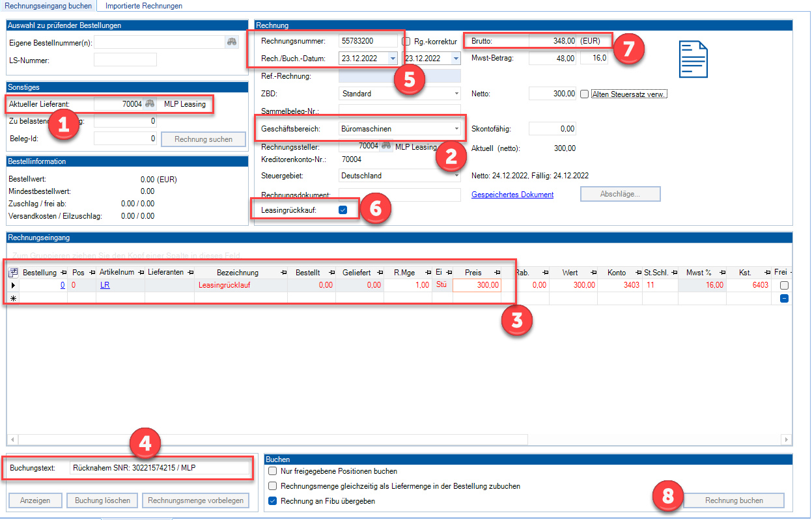Switch to Importierte Rechnungen tab

(143, 6)
